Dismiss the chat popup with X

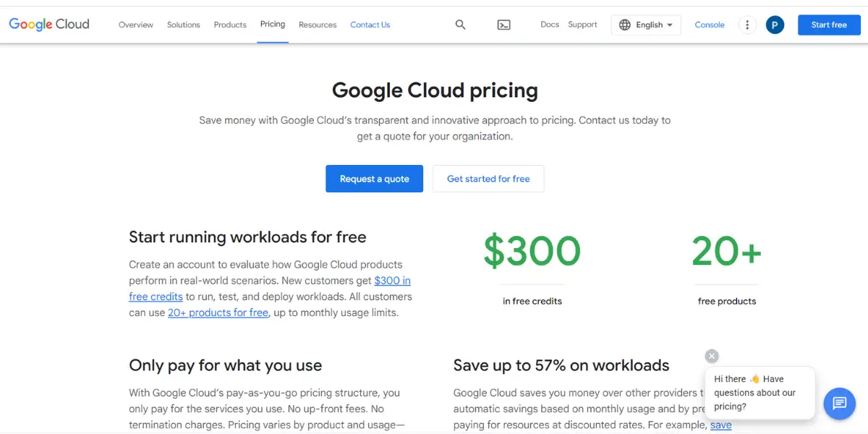(x=712, y=356)
